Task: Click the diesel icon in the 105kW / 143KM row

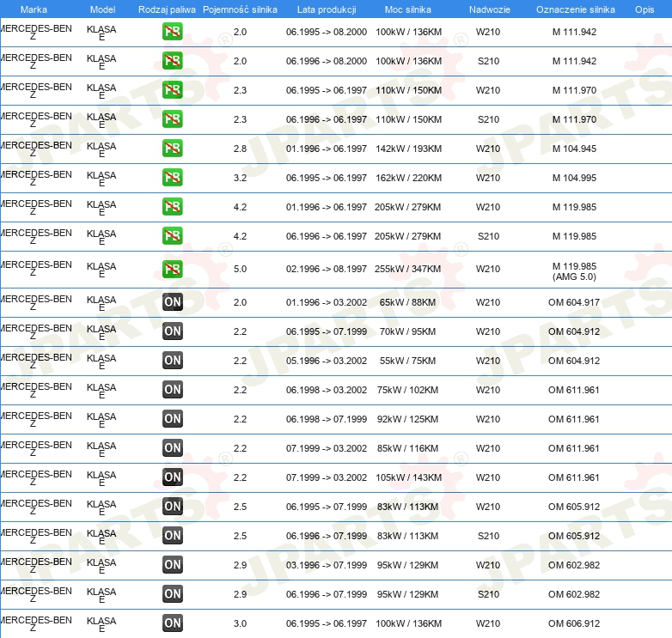Action: [x=172, y=477]
